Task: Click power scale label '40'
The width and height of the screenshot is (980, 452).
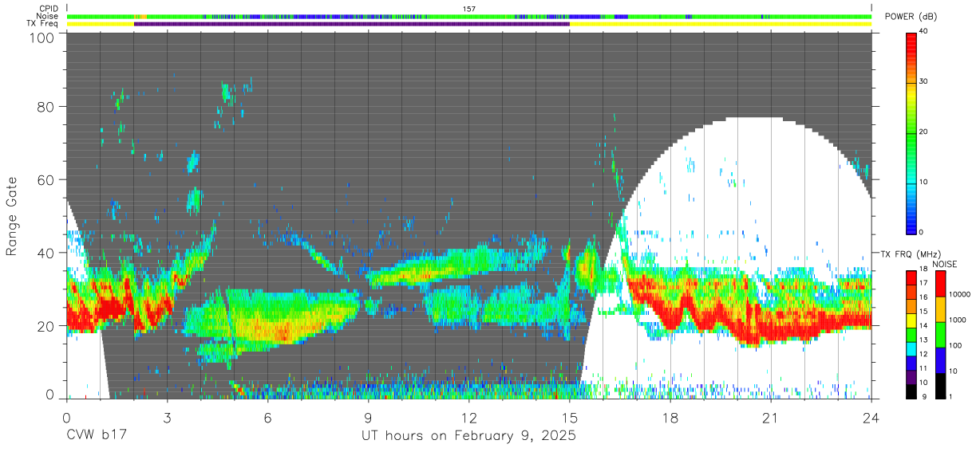Action: coord(924,32)
